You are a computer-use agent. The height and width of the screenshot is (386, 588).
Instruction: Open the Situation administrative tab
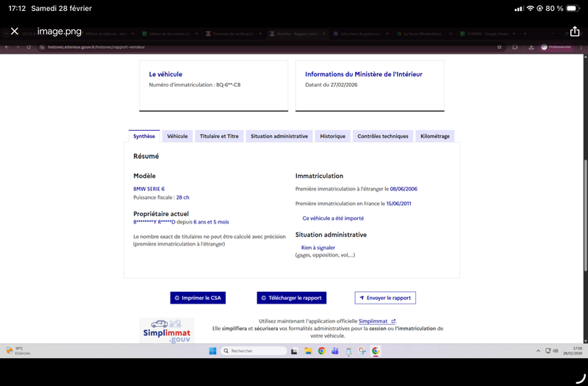tap(279, 136)
